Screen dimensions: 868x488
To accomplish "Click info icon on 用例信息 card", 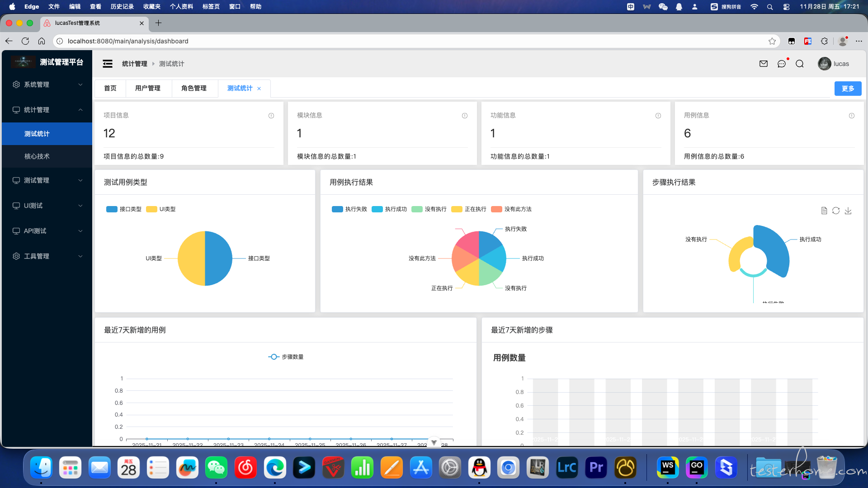I will click(x=852, y=116).
